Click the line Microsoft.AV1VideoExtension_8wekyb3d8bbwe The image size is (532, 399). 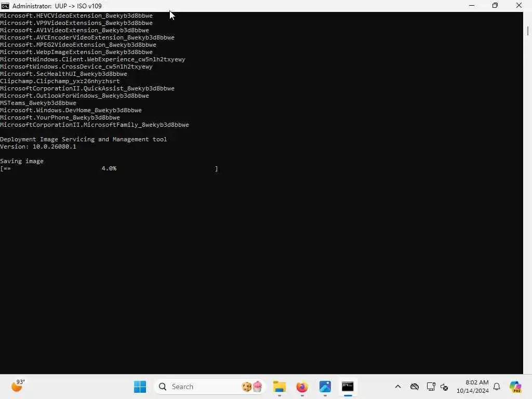pyautogui.click(x=74, y=30)
